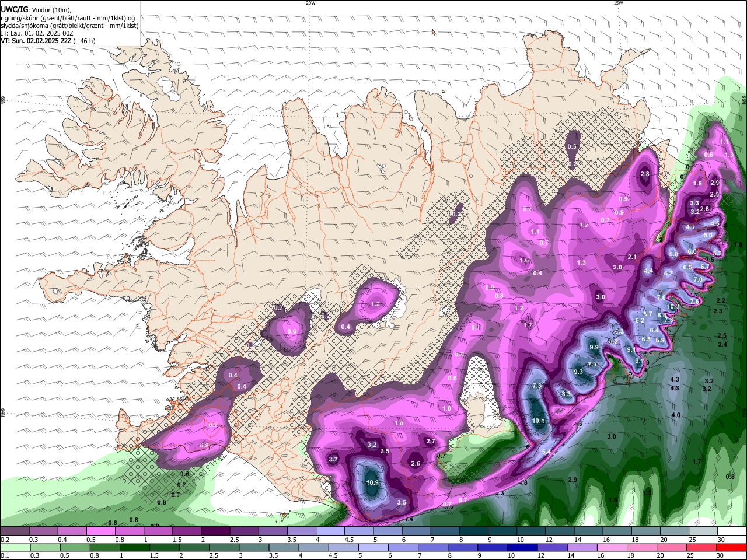
Task: Click the '20W' longitude label
Action: (x=310, y=3)
